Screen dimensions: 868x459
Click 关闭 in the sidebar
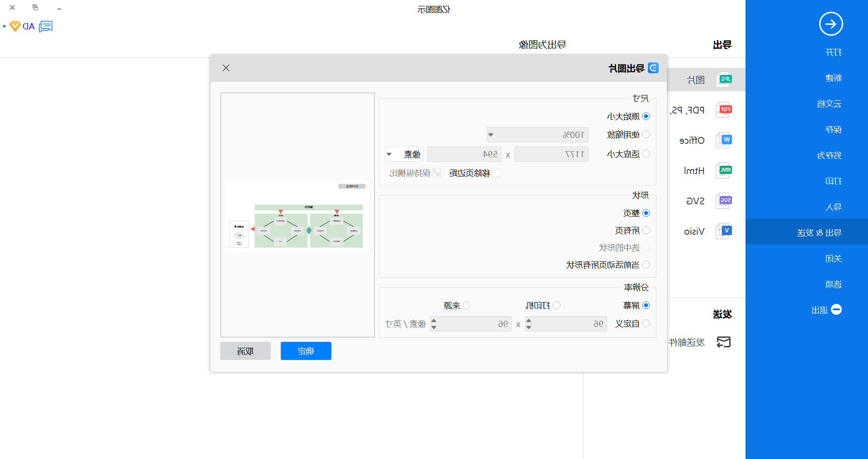(833, 259)
